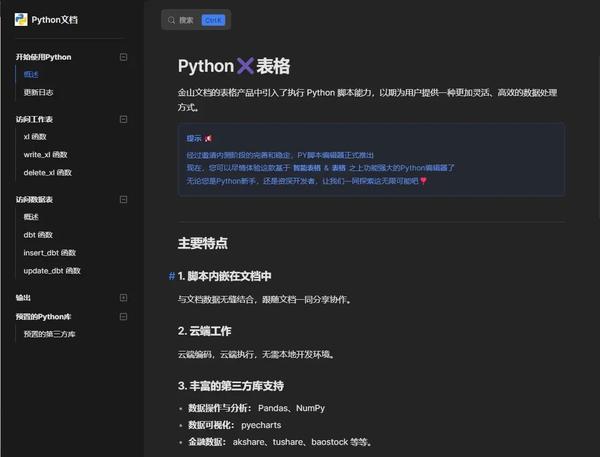Open the dbt 函数 page
This screenshot has width=600, height=457.
38,235
